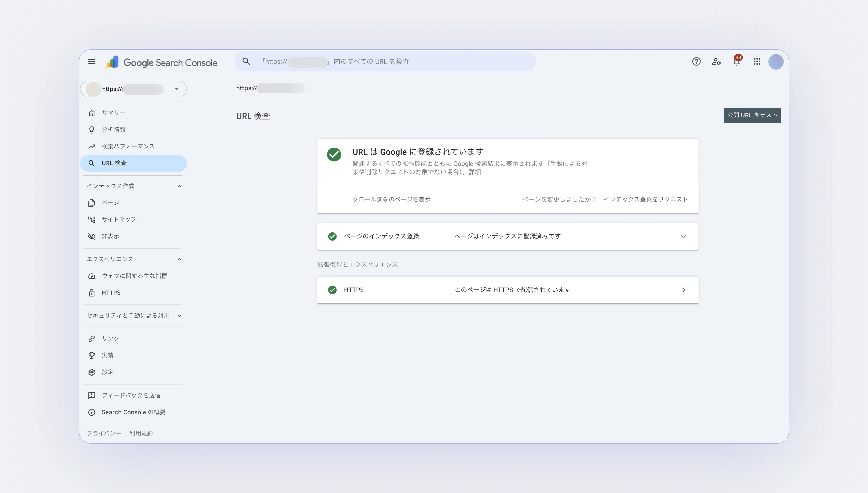Open 設定 sidebar item
The width and height of the screenshot is (868, 493).
[x=133, y=372]
